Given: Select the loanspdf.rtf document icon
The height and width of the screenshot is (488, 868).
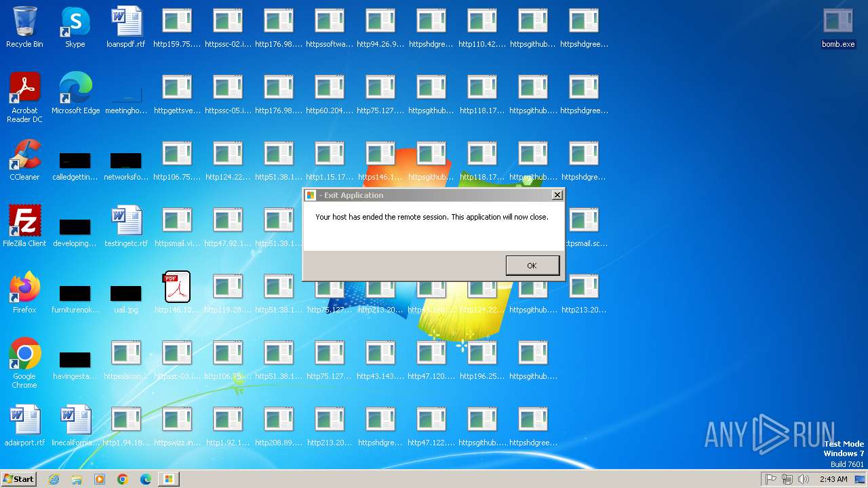Looking at the screenshot, I should coord(126,27).
